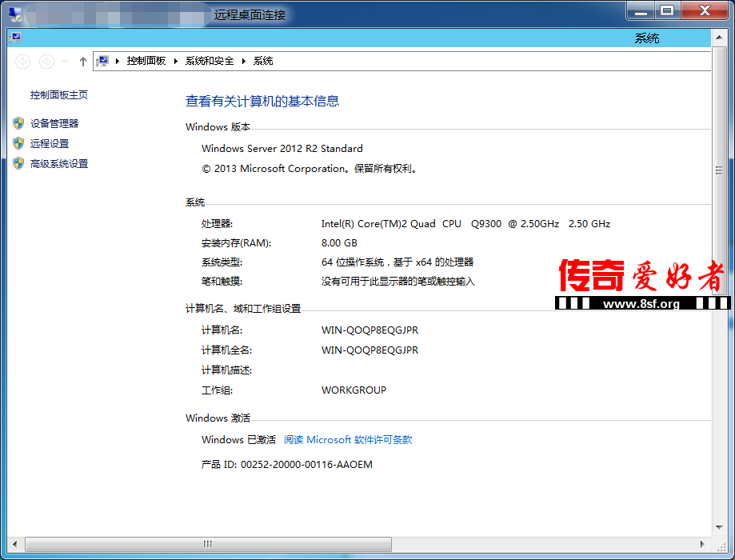Click the Remote Desktop Connection title bar icon
Screen dimensions: 735x560
coord(15,14)
